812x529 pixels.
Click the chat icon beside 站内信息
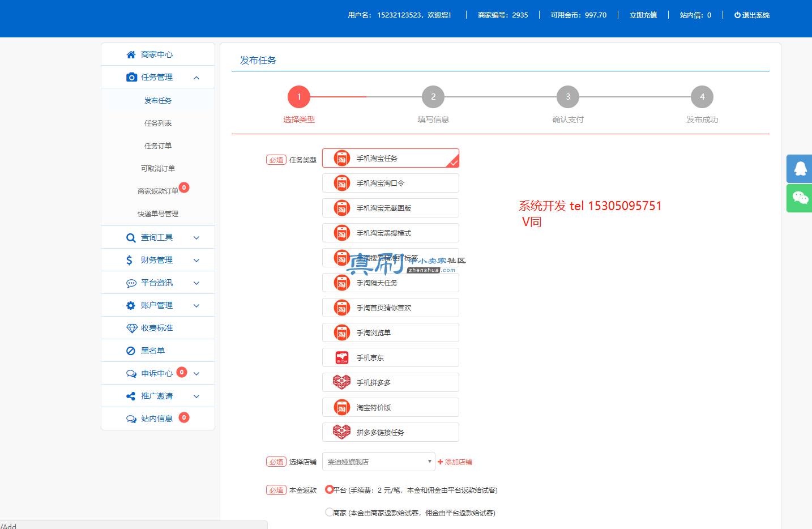pos(131,419)
